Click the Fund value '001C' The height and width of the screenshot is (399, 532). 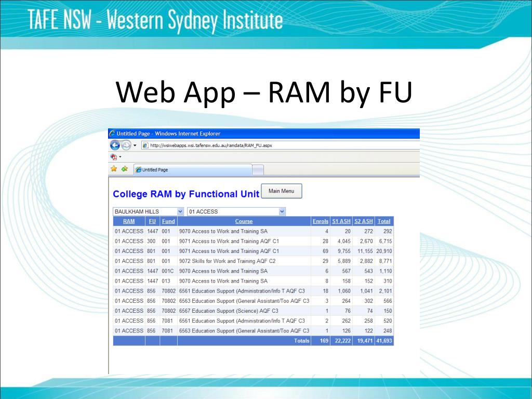click(x=168, y=271)
